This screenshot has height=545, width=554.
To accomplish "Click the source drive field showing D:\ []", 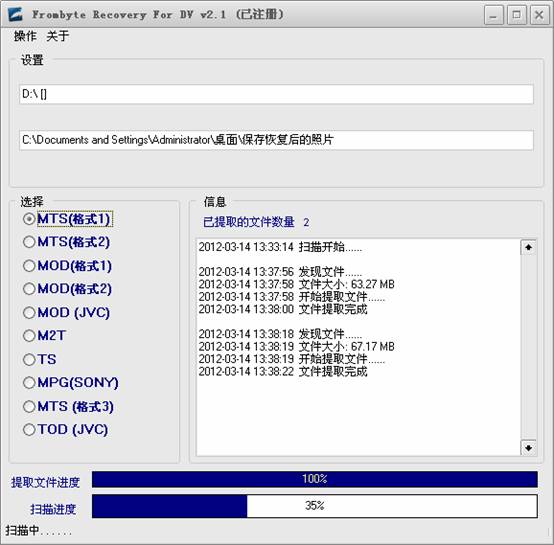I will pyautogui.click(x=276, y=94).
